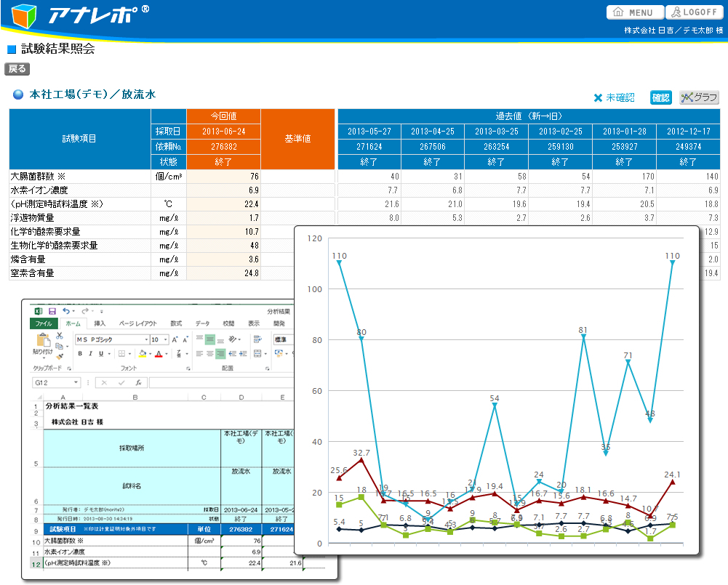Screen dimensions: 728x585
Task: Select Excel row 12 header
Action: [x=36, y=564]
